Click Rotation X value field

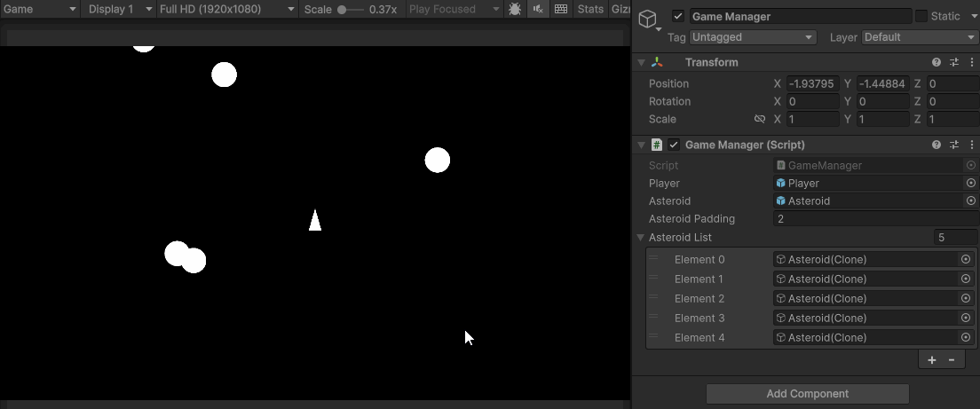pos(812,101)
